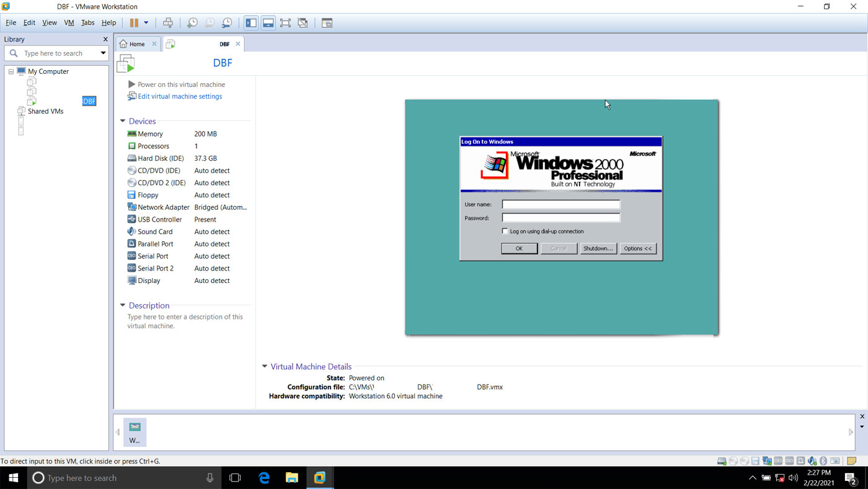Open Microsoft Edge from the taskbar

[264, 478]
